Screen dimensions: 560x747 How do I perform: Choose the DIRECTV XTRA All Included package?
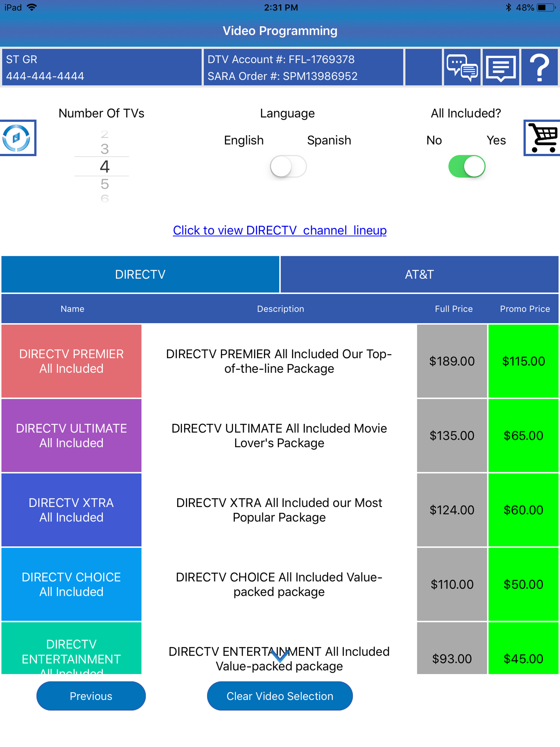tap(71, 510)
